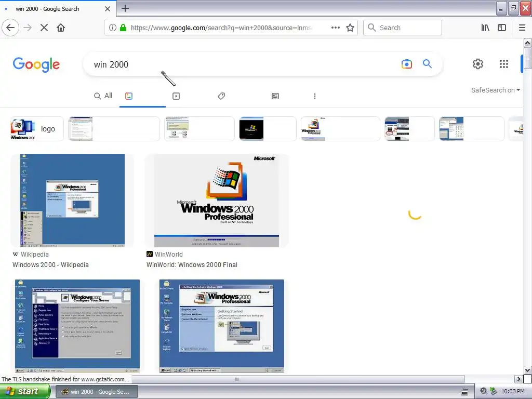This screenshot has height=399, width=532.
Task: Select the 'logo' suggestion chip
Action: [37, 129]
